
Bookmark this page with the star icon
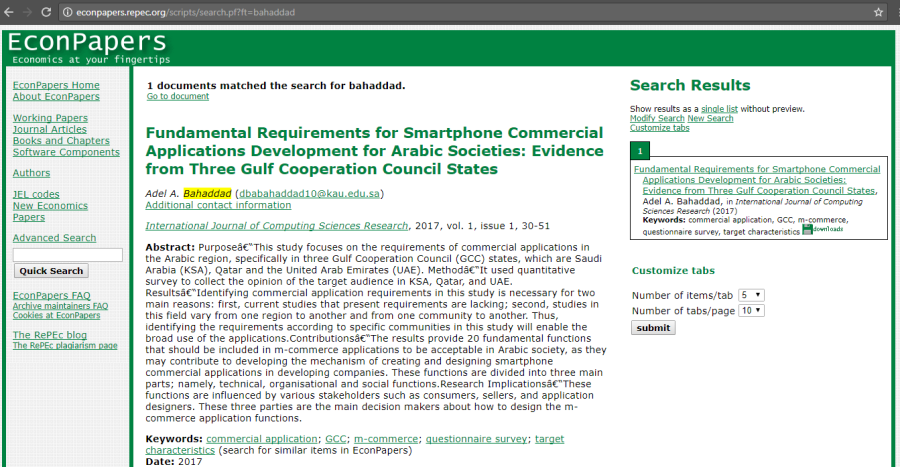[x=878, y=12]
